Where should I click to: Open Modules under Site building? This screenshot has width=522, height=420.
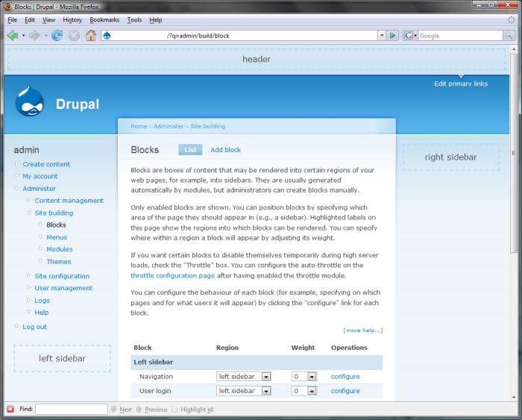click(59, 249)
